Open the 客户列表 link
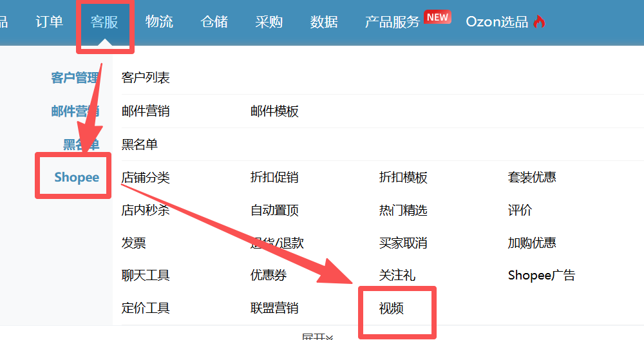Image resolution: width=644 pixels, height=340 pixels. pos(146,78)
